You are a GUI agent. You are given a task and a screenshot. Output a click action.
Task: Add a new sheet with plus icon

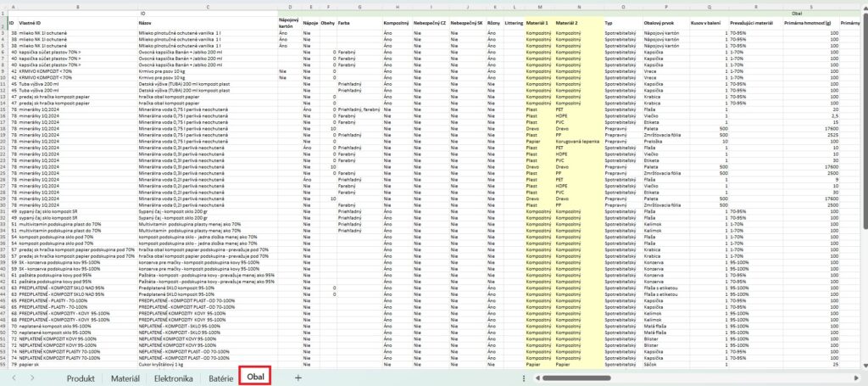(298, 378)
